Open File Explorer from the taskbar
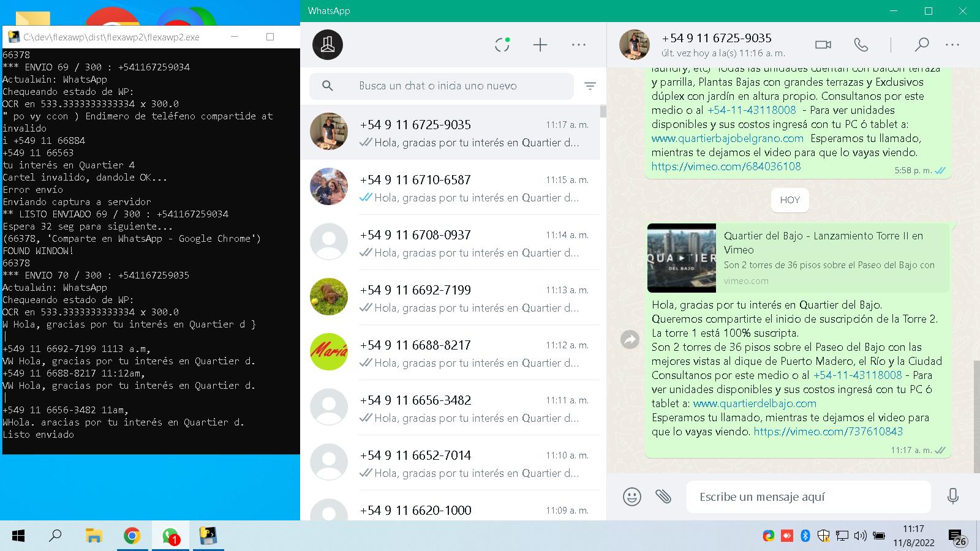The height and width of the screenshot is (551, 980). pos(93,536)
